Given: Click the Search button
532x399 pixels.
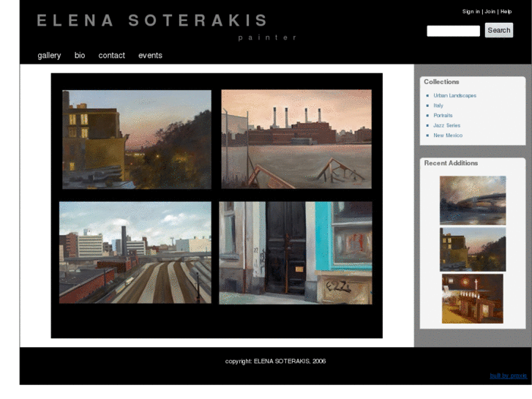Looking at the screenshot, I should click(499, 30).
